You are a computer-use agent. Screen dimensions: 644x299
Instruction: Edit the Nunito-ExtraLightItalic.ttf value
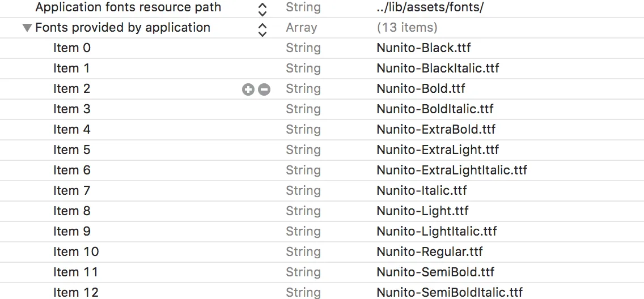tap(452, 170)
